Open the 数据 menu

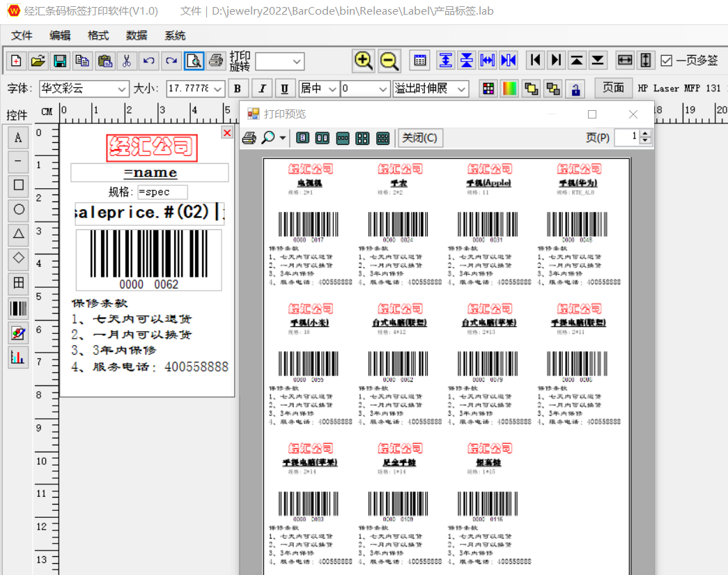point(137,36)
